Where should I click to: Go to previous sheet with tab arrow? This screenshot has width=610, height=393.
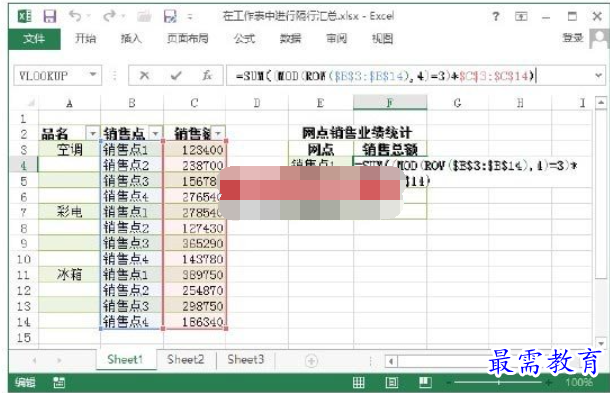[x=35, y=360]
